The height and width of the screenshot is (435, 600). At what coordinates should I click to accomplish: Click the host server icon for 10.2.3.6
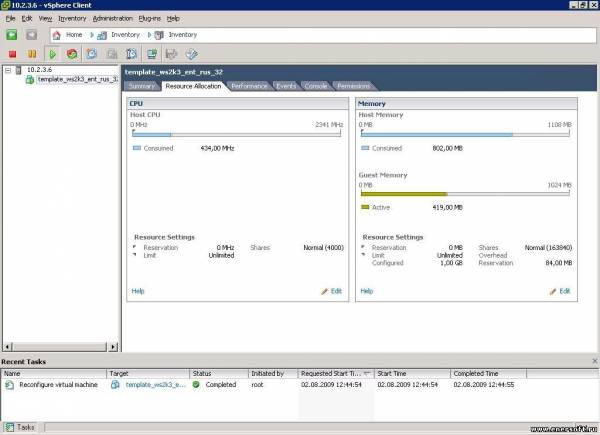pos(18,70)
